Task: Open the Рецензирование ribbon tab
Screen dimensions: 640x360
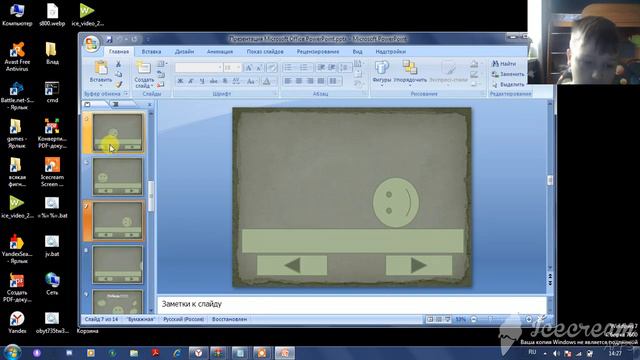Action: click(x=318, y=52)
